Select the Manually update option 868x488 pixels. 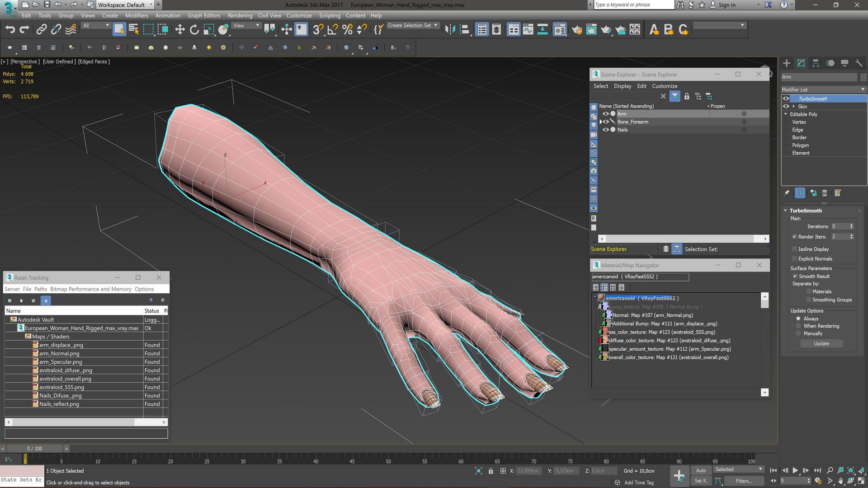coord(798,333)
